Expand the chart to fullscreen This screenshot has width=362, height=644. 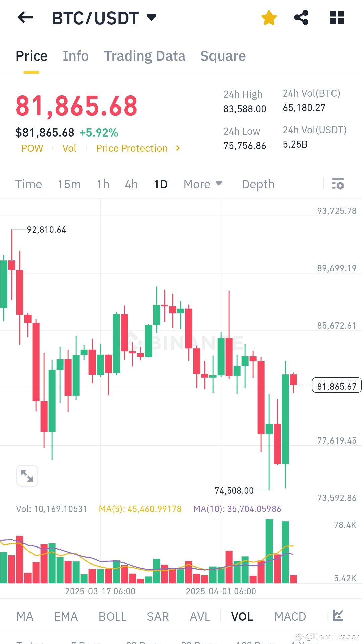27,475
